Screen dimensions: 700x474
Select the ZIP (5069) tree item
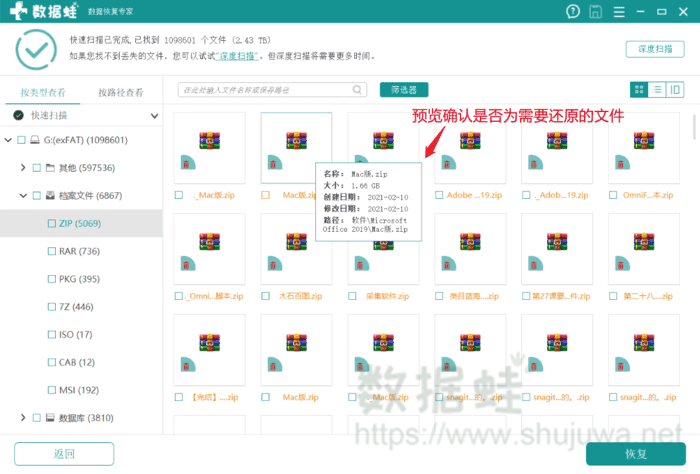coord(81,223)
